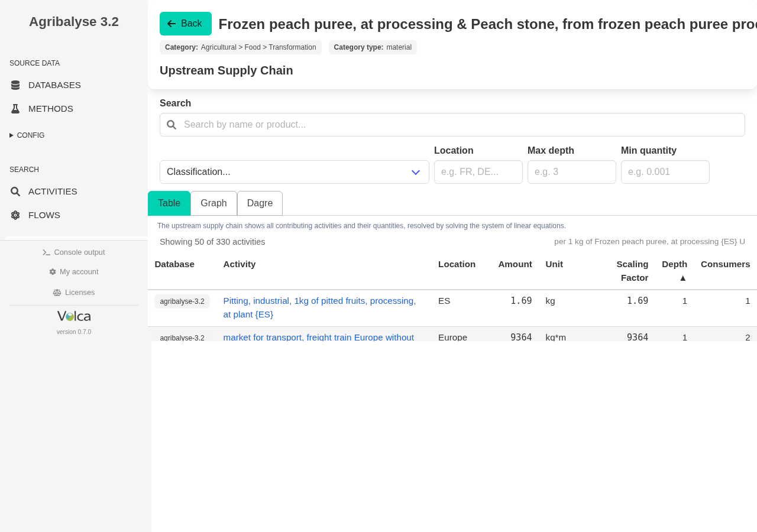Click the Flows atom icon
Viewport: 757px width, 532px height.
(x=15, y=215)
